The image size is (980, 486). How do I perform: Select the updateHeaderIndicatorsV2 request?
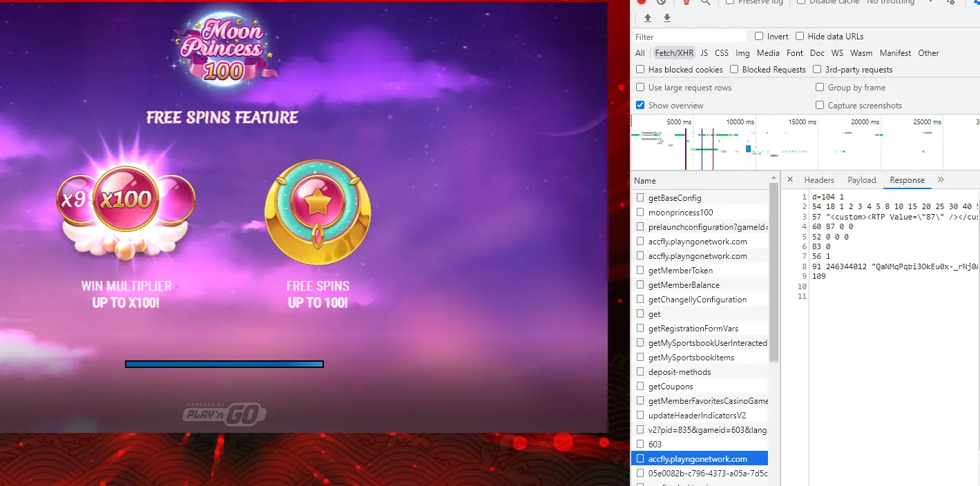tap(700, 416)
